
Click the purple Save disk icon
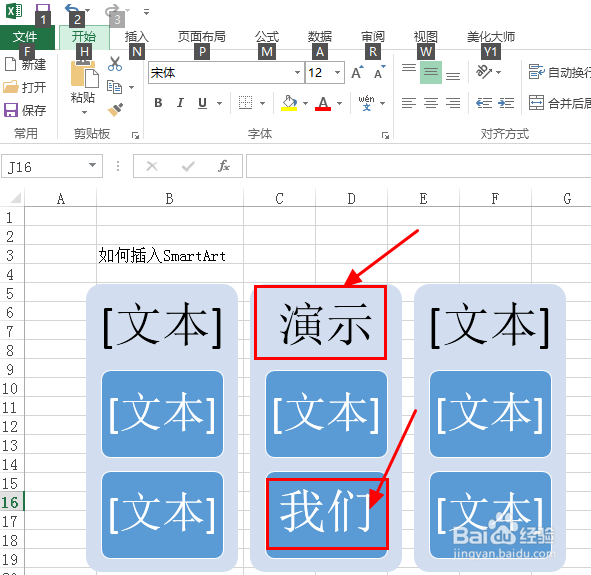[11, 110]
